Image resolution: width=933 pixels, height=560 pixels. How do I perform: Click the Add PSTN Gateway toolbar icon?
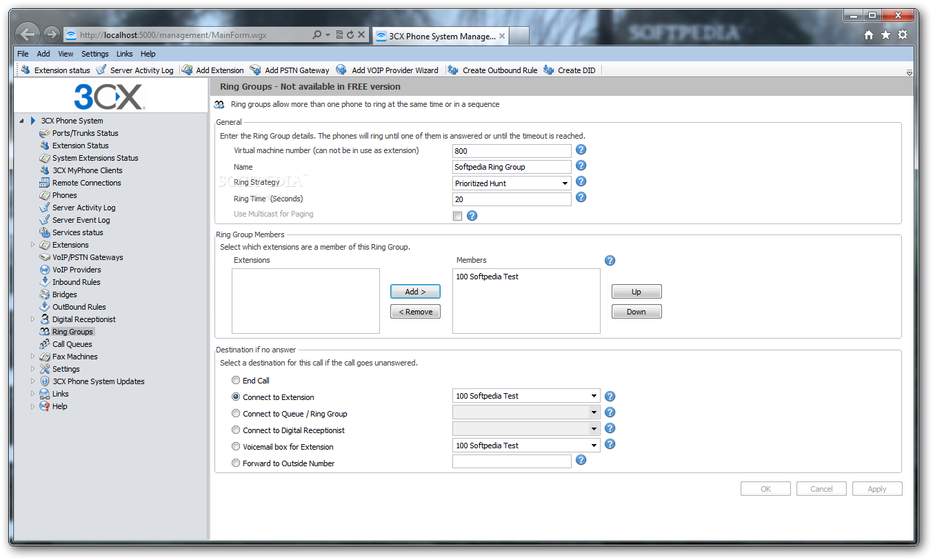coord(256,70)
